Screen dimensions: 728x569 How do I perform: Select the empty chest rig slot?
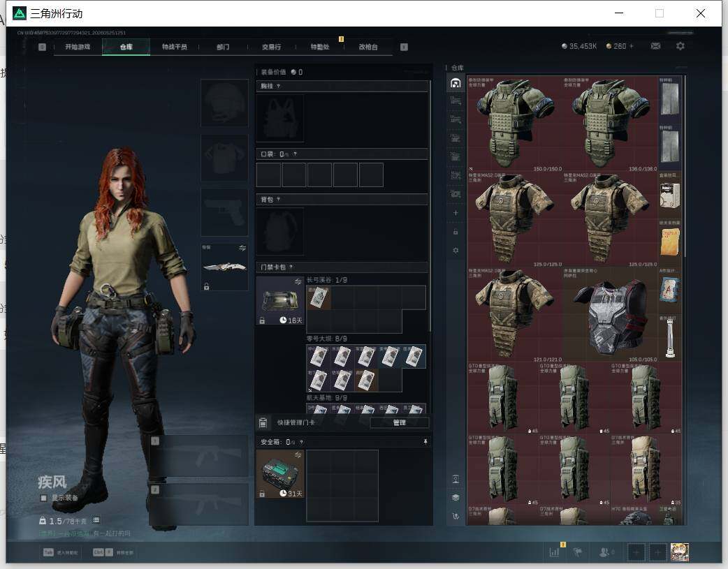pyautogui.click(x=280, y=118)
